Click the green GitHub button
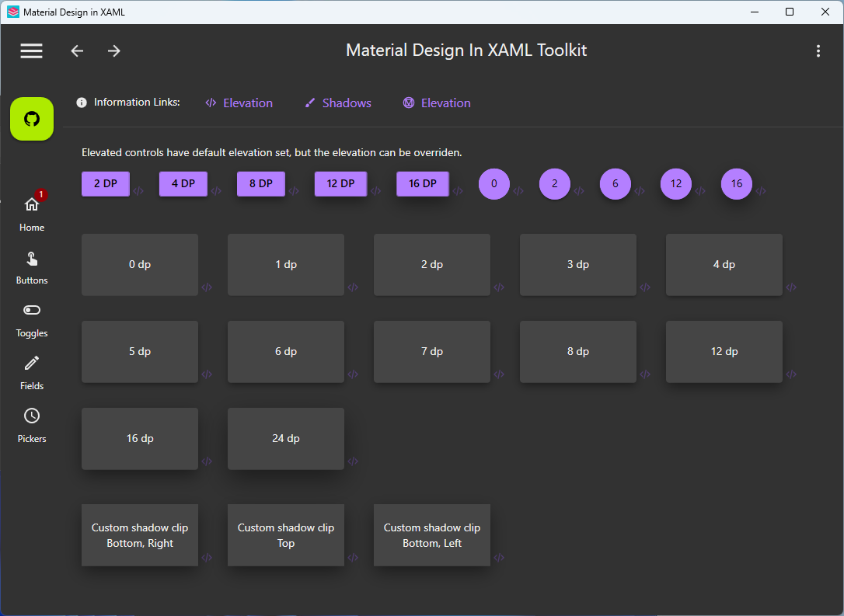The image size is (844, 616). 32,119
